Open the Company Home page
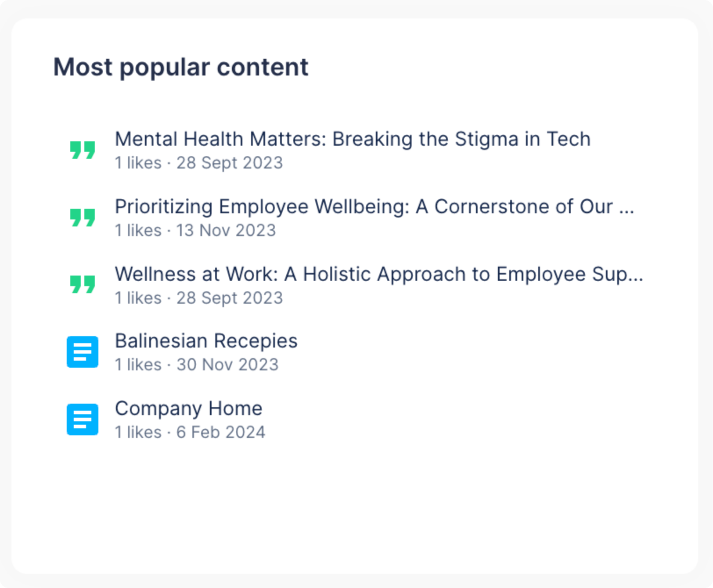The height and width of the screenshot is (588, 713). tap(188, 409)
